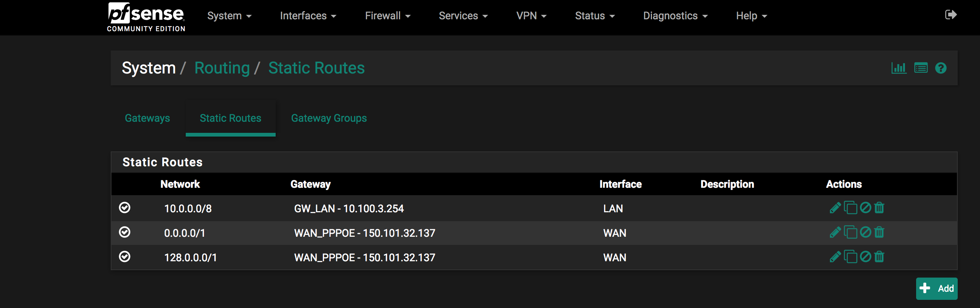Edit the 128.0.0.0/1 route with the pencil icon
This screenshot has height=308, width=980.
(x=835, y=257)
